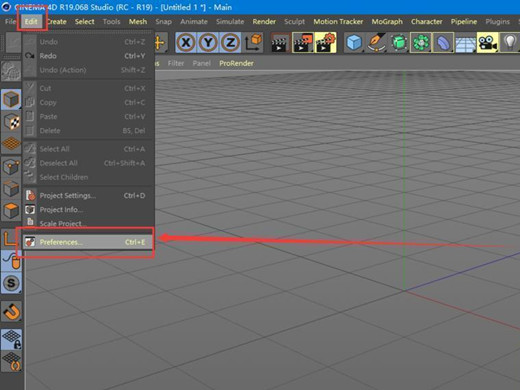Click the Cube primitive icon
520x390 pixels.
point(354,42)
